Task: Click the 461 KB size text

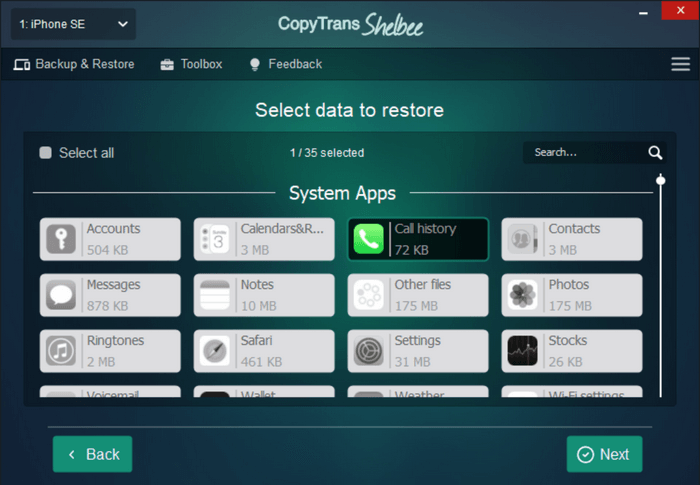Action: [262, 362]
